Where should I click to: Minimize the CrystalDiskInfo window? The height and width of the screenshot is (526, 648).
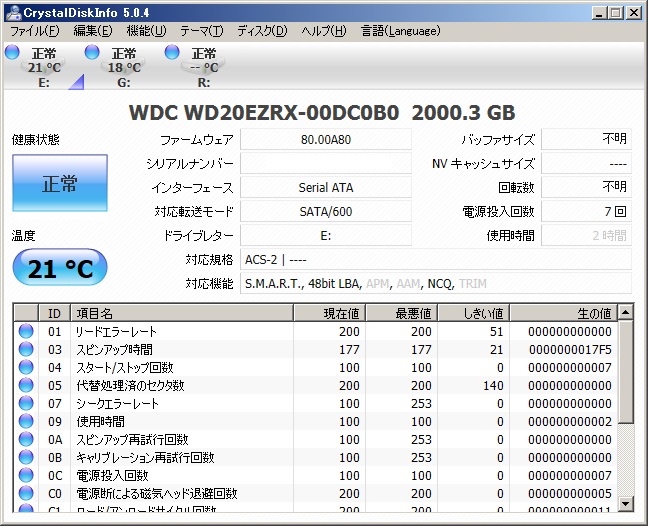tap(599, 13)
